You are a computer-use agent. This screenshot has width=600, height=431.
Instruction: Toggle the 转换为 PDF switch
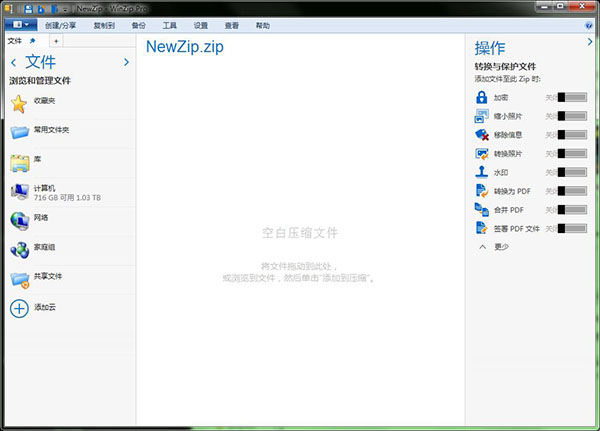[572, 191]
